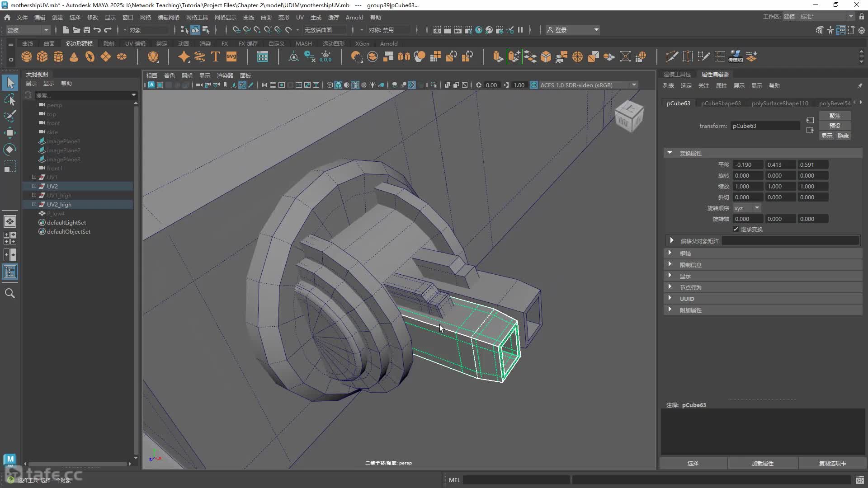Screen dimensions: 868x488
Task: Switch to the 建模工具包 tab
Action: 677,74
